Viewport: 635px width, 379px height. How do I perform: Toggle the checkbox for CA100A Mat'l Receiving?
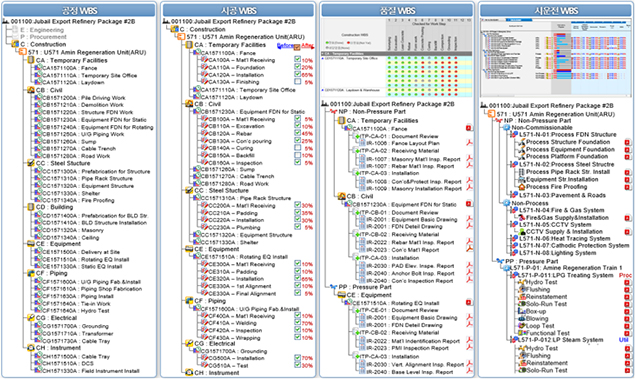tap(298, 60)
